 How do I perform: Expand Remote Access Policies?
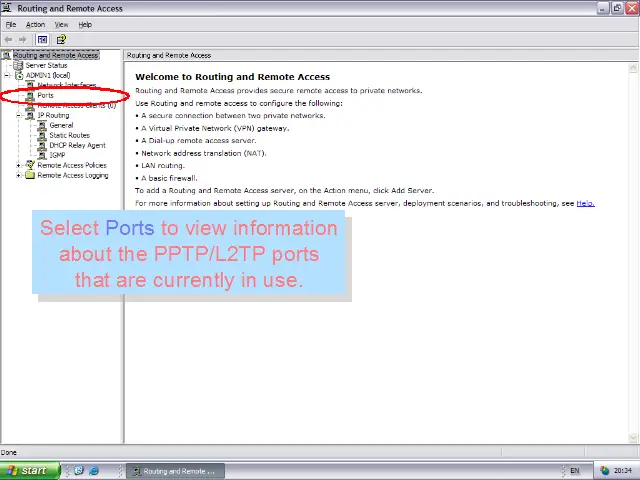tap(19, 165)
